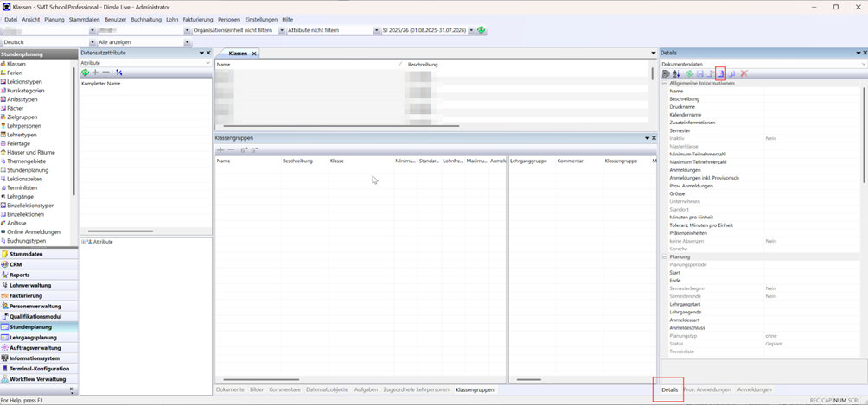Click the plus icon in Klassengruppen toolbar

(x=220, y=150)
